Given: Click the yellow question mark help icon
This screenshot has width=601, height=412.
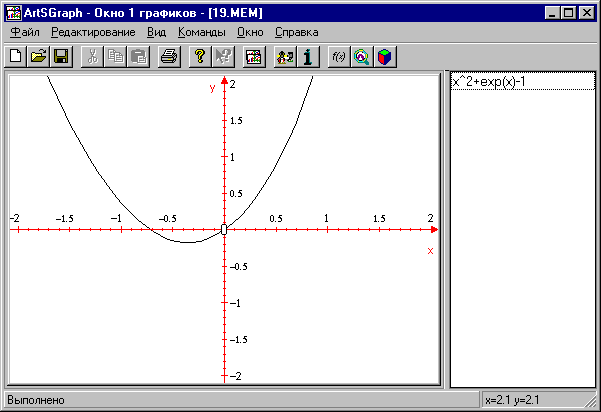Looking at the screenshot, I should 200,57.
